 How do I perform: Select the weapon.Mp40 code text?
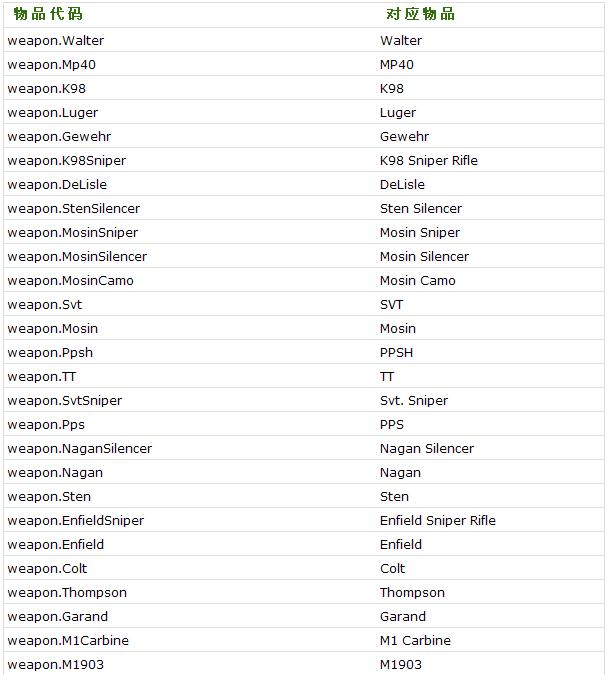click(x=52, y=65)
